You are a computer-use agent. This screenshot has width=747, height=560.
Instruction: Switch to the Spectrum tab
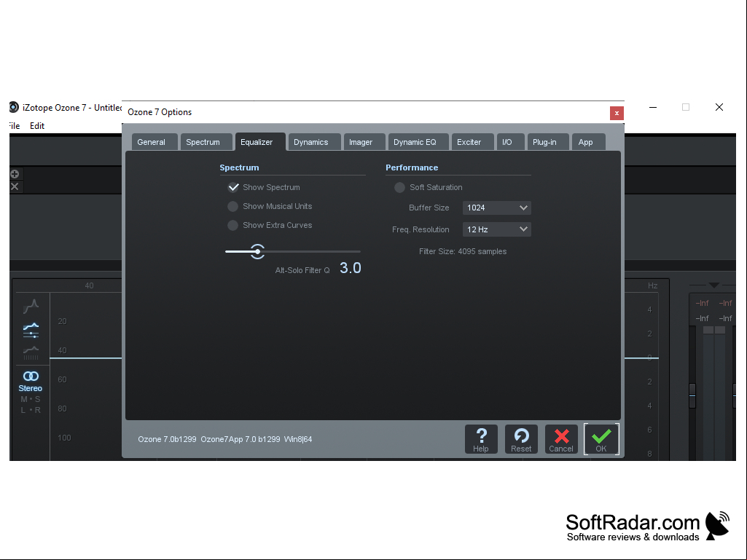tap(206, 142)
